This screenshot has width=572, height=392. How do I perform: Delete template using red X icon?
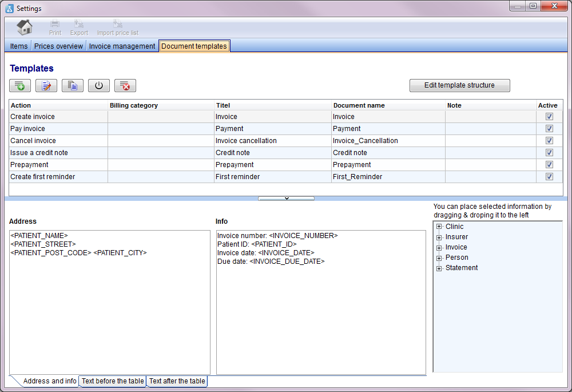click(x=125, y=85)
